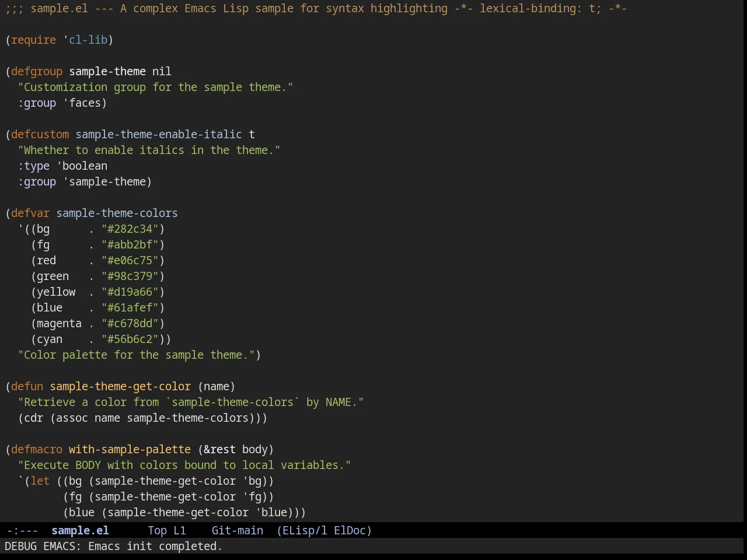Click the 'magenta' key in the alist
The image size is (747, 560).
point(59,323)
